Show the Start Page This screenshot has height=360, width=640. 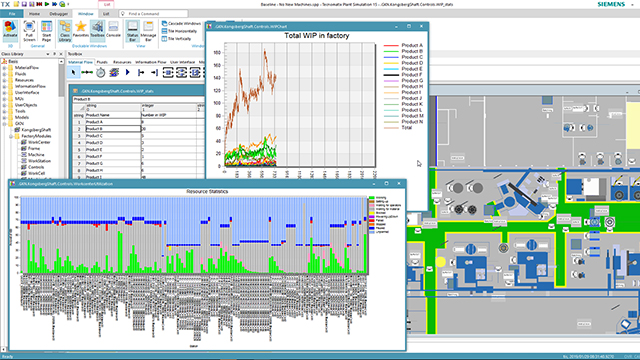[x=47, y=31]
